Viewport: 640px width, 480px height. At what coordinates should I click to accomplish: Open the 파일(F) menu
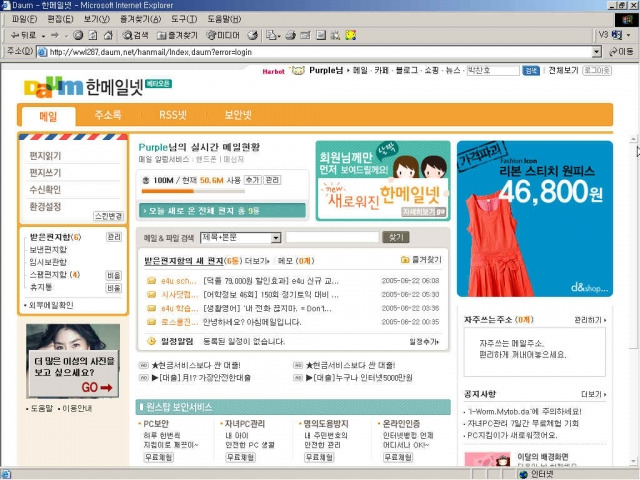pos(24,19)
